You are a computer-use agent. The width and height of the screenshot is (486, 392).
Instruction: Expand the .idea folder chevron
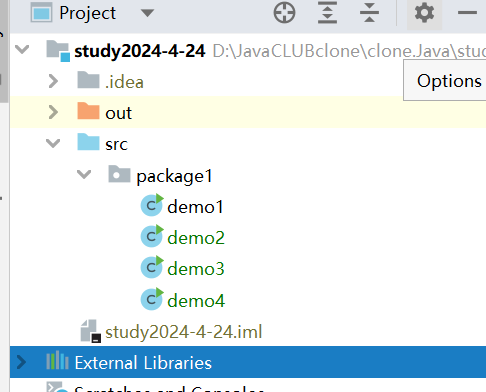[53, 81]
